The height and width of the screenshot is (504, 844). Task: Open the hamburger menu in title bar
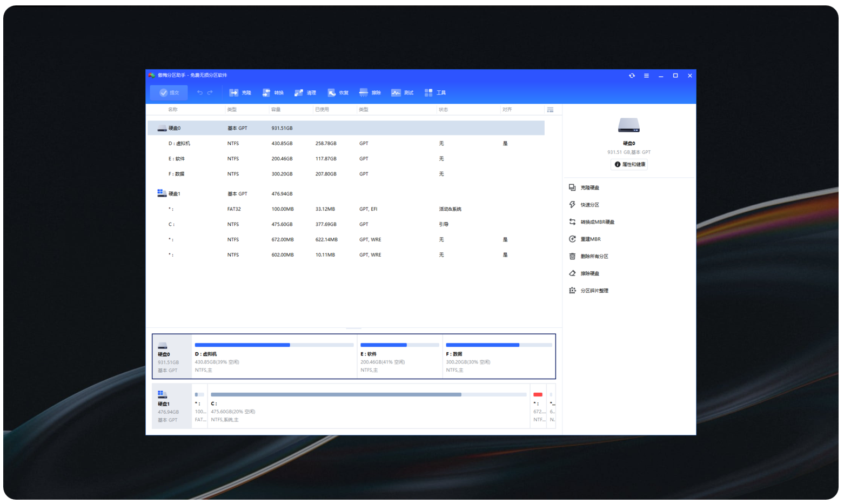click(646, 76)
